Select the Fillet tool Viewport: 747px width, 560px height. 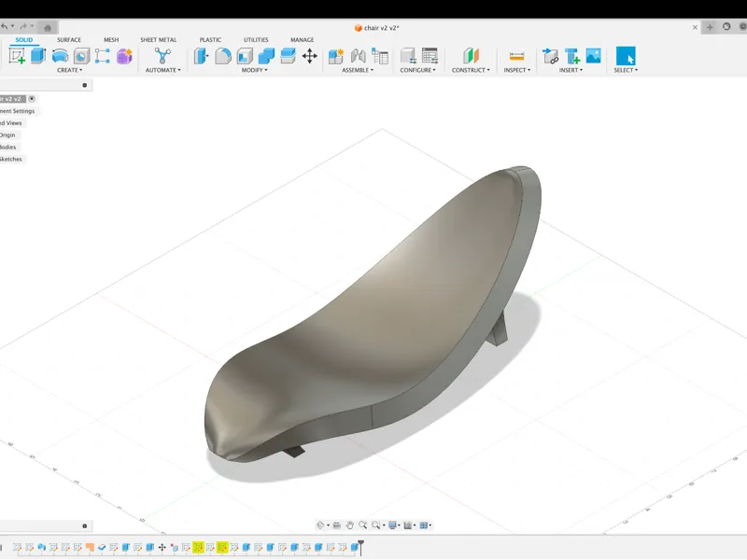pyautogui.click(x=223, y=56)
